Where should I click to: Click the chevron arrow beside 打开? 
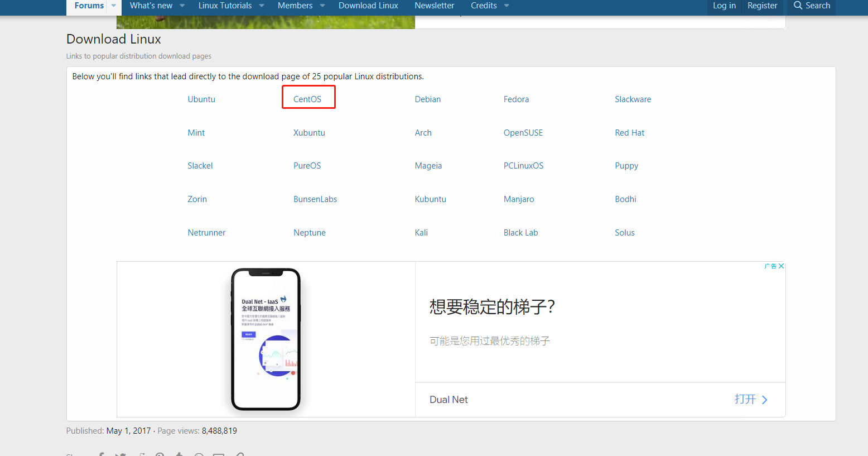click(765, 400)
